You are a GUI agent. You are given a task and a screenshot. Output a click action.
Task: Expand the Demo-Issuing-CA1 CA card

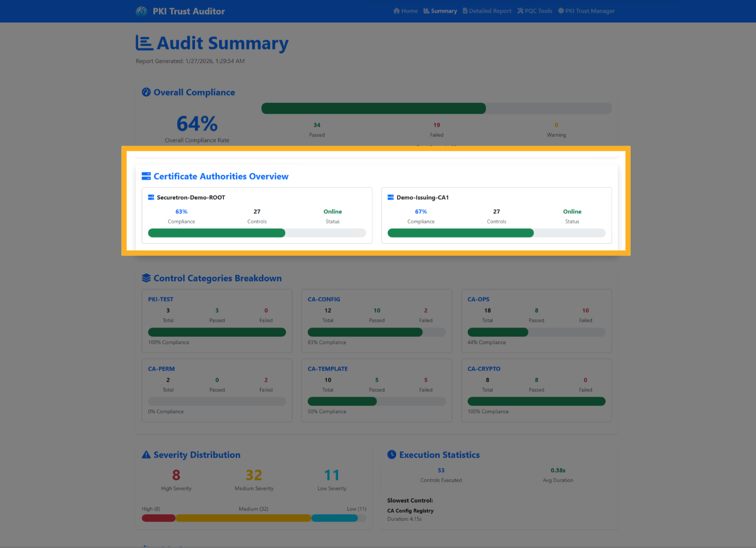[497, 215]
